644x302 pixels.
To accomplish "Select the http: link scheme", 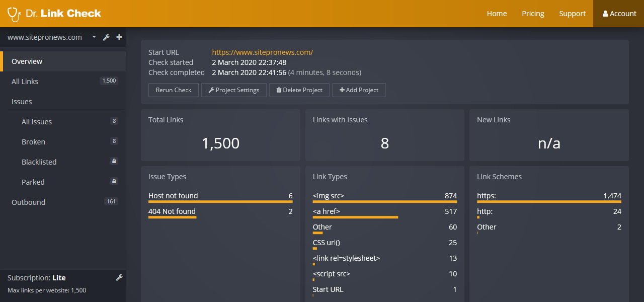I will (x=549, y=211).
